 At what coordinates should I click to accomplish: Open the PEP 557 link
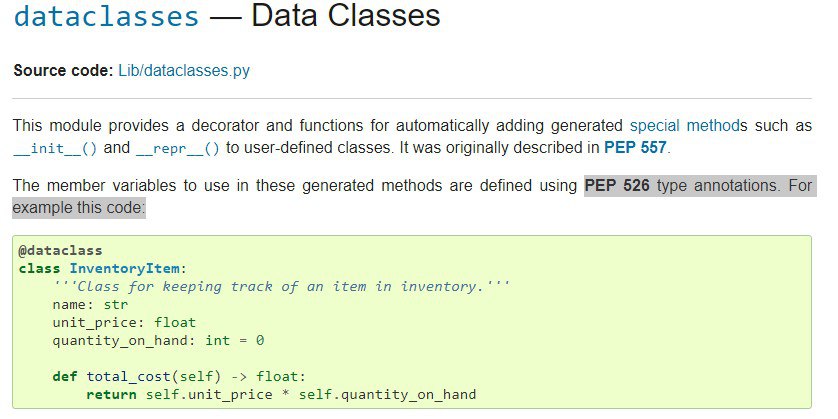click(x=635, y=148)
